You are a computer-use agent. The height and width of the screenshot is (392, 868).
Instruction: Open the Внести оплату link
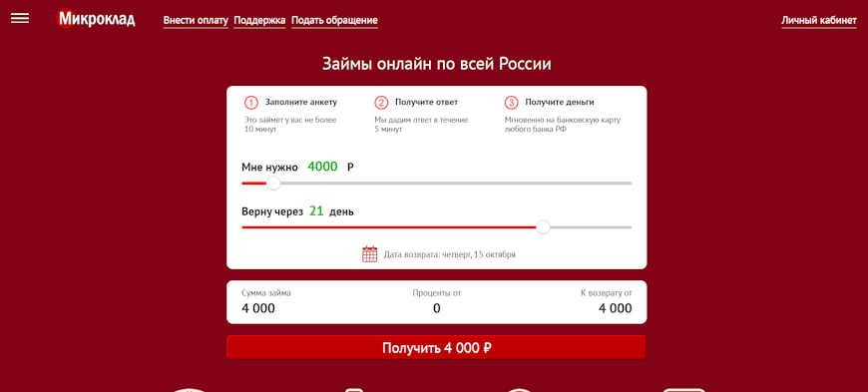196,21
